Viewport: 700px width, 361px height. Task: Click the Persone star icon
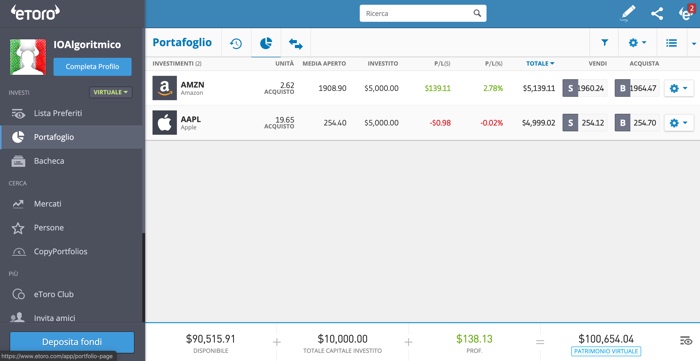click(x=18, y=228)
